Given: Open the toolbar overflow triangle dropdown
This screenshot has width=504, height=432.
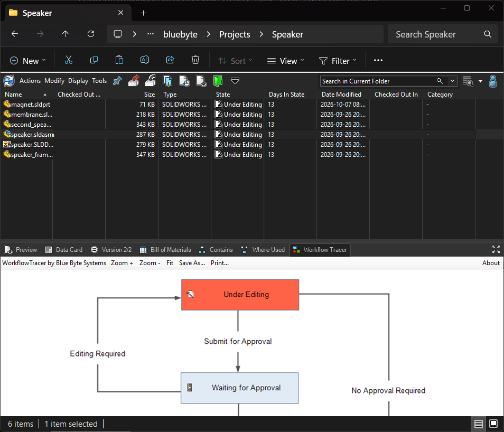Looking at the screenshot, I should click(x=235, y=81).
